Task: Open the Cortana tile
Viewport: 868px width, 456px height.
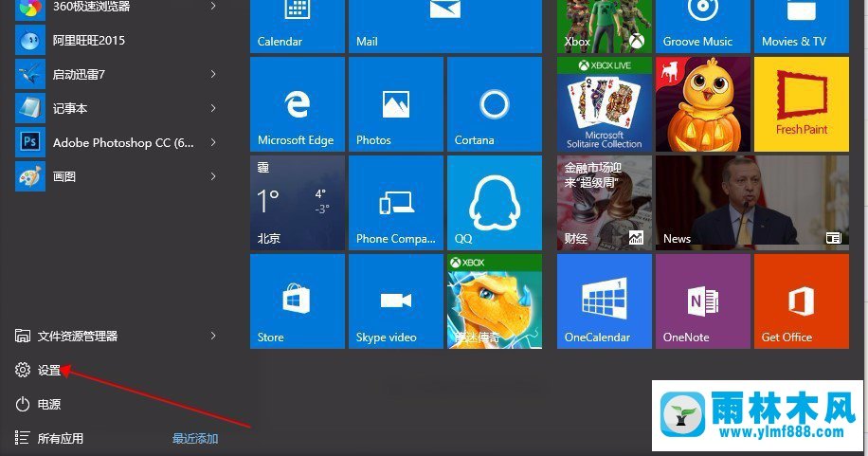Action: click(495, 104)
